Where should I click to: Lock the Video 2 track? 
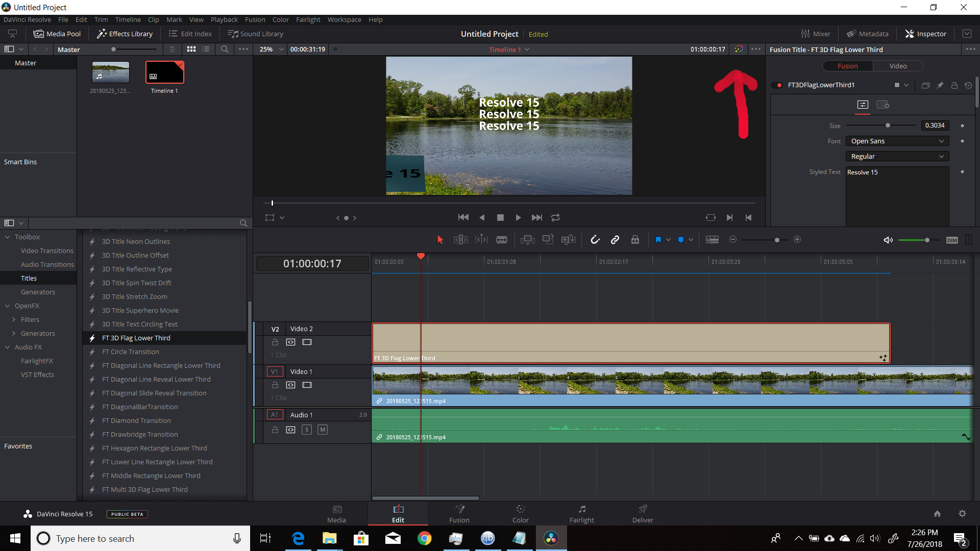[x=275, y=342]
